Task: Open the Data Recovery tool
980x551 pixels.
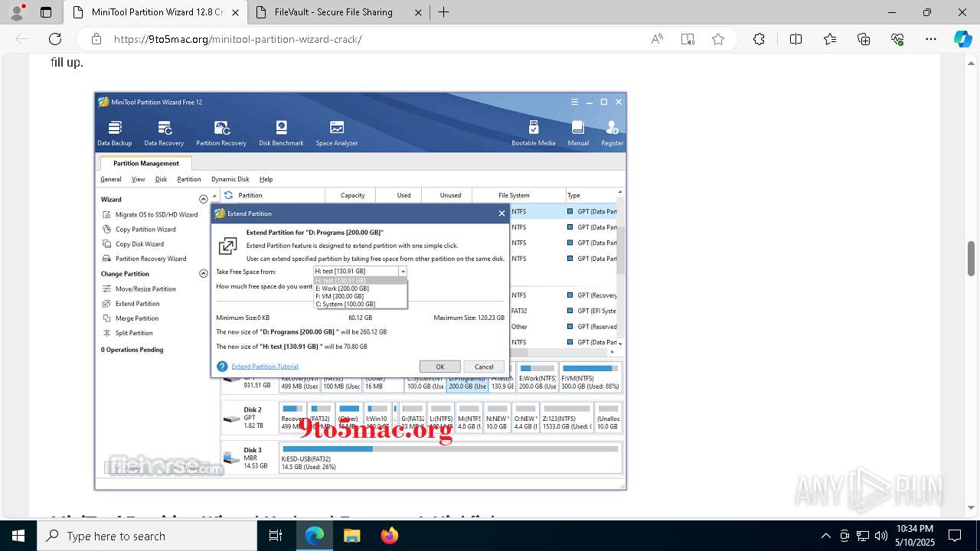Action: pos(164,133)
